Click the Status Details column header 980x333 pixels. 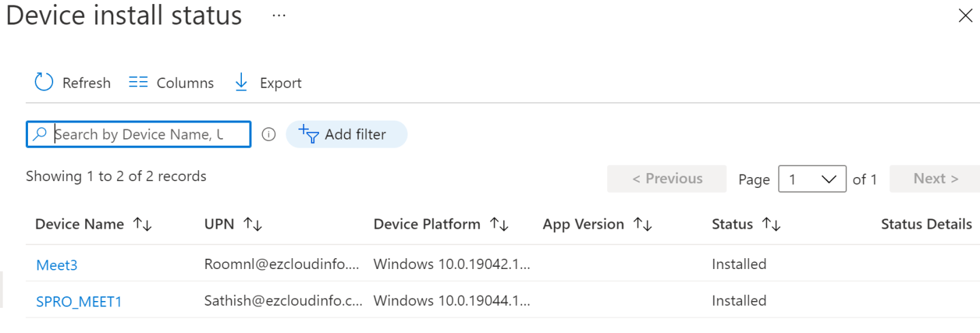tap(927, 224)
